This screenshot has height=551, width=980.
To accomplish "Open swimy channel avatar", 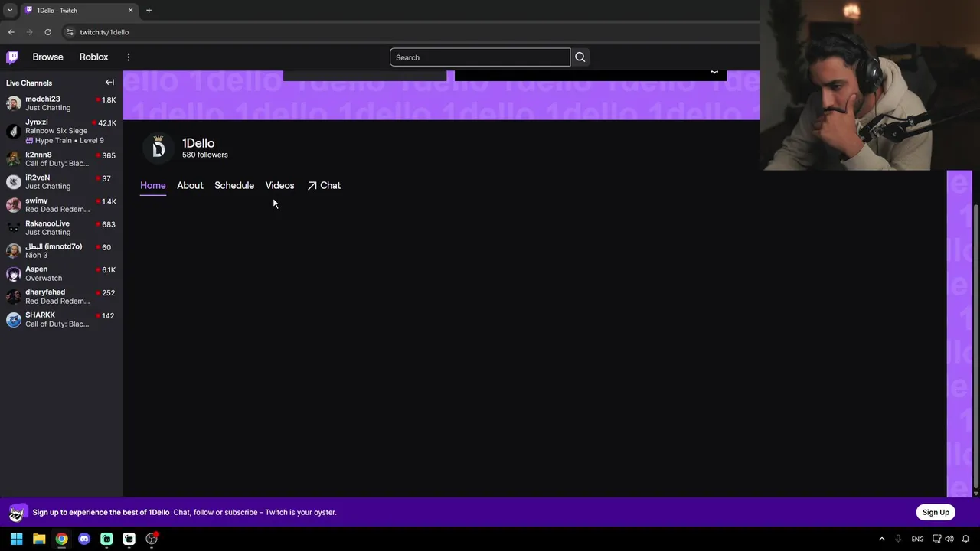I will pos(14,204).
